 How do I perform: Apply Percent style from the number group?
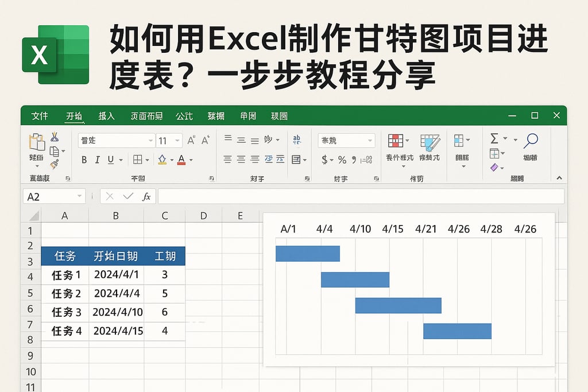(x=342, y=160)
